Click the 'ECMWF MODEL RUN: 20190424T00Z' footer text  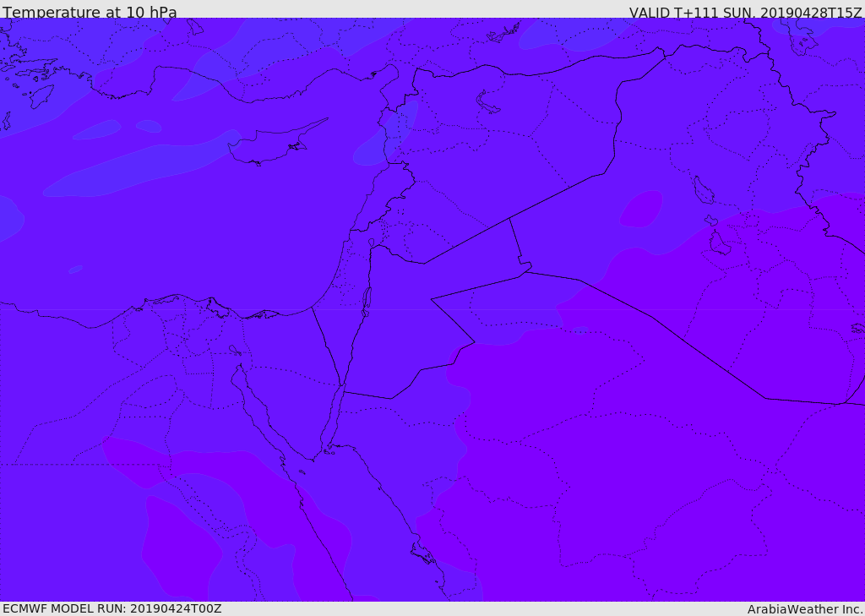coord(112,609)
